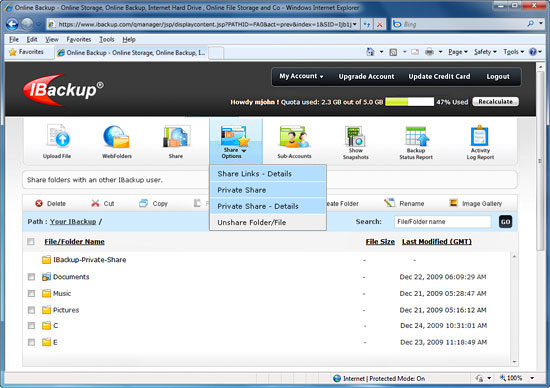Screen dimensions: 550x388
Task: Sort by File Size column header
Action: click(x=380, y=241)
